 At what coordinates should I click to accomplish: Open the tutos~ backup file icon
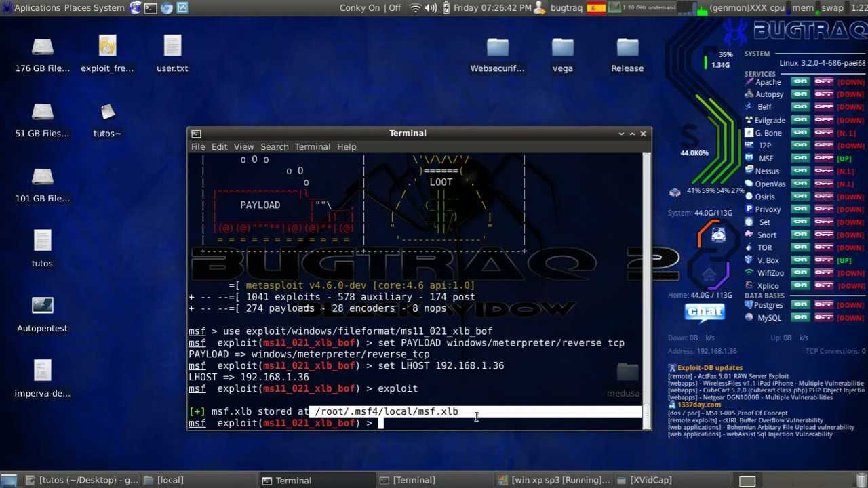click(x=107, y=111)
